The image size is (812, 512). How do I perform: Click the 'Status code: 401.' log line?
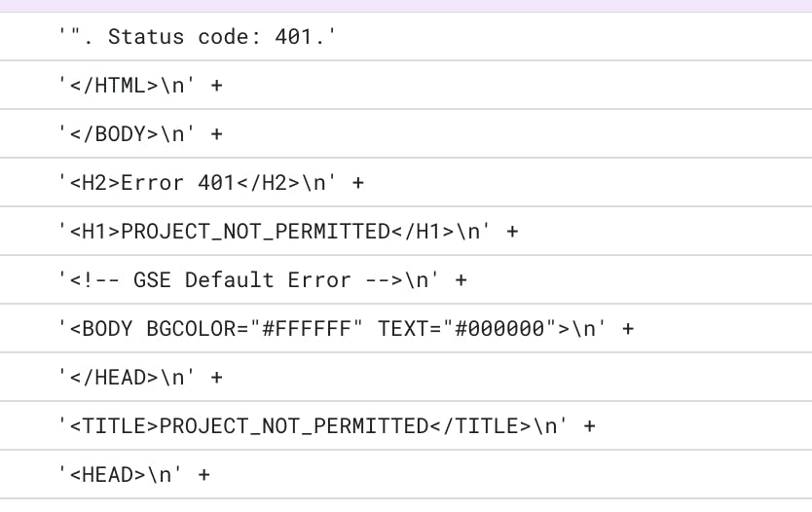(406, 37)
